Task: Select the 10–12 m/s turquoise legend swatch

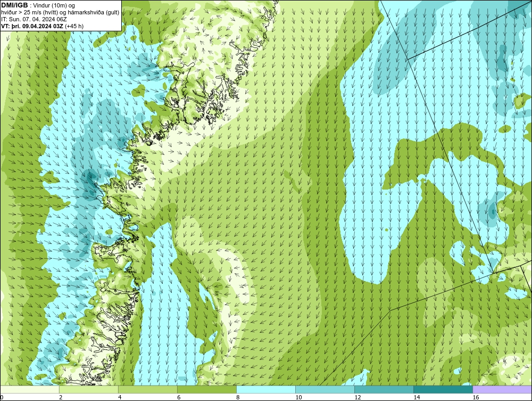Action: pos(325,389)
